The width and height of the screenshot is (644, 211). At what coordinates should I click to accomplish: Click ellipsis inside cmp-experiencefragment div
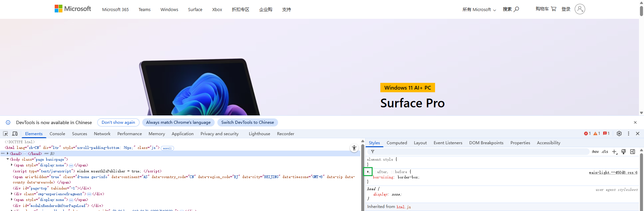[x=89, y=194]
